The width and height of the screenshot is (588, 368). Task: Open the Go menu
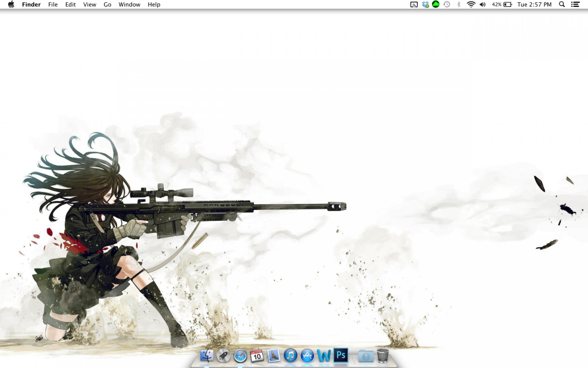[x=107, y=5]
